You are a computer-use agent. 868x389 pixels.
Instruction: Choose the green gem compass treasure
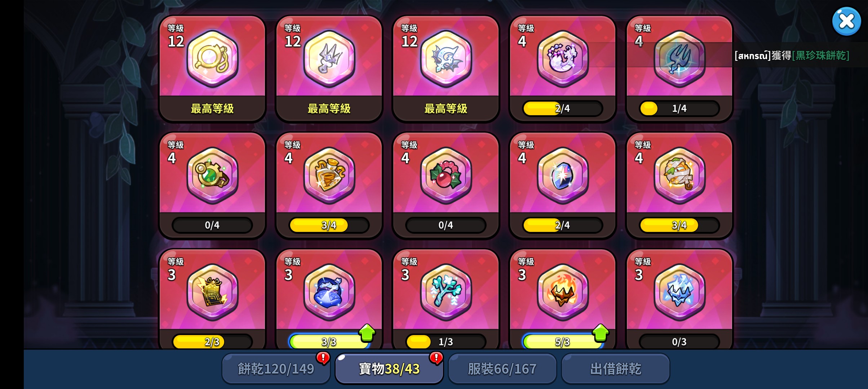(x=212, y=175)
